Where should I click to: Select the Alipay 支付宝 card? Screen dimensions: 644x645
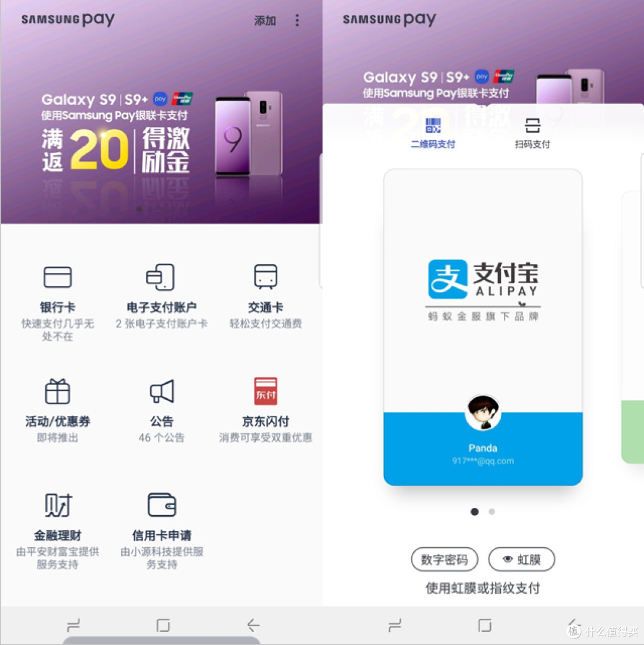482,327
